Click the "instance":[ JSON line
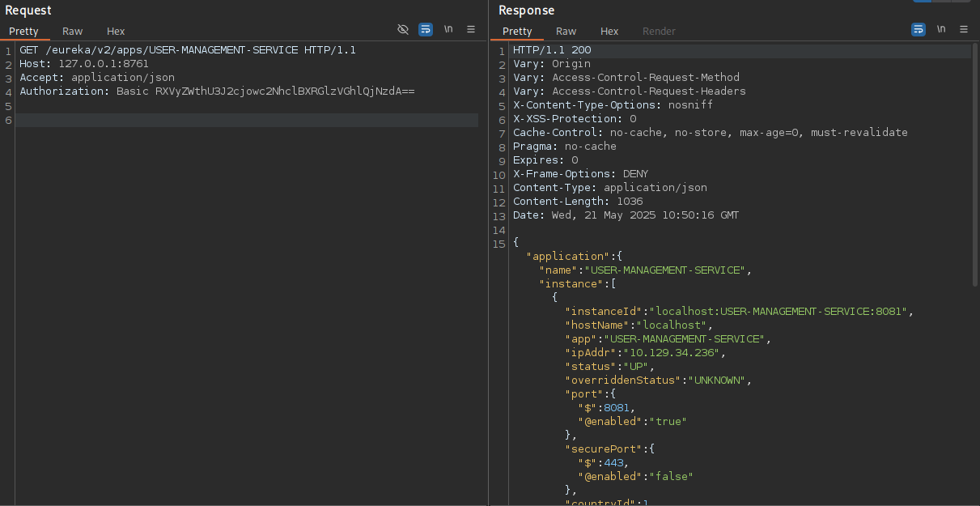 coord(578,284)
